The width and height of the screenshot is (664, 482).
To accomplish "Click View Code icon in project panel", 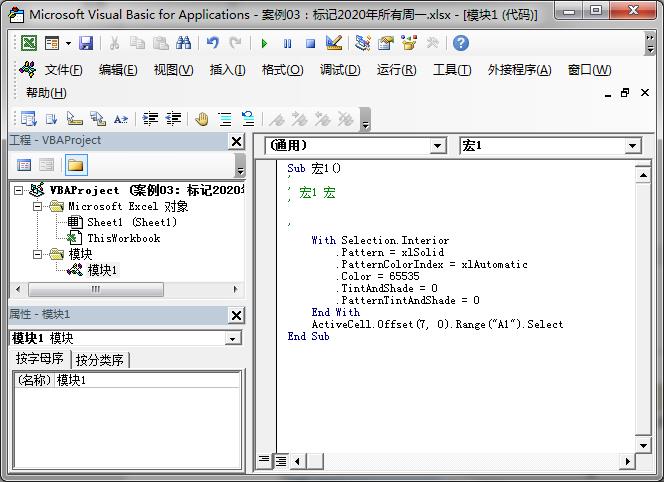I will tap(24, 165).
